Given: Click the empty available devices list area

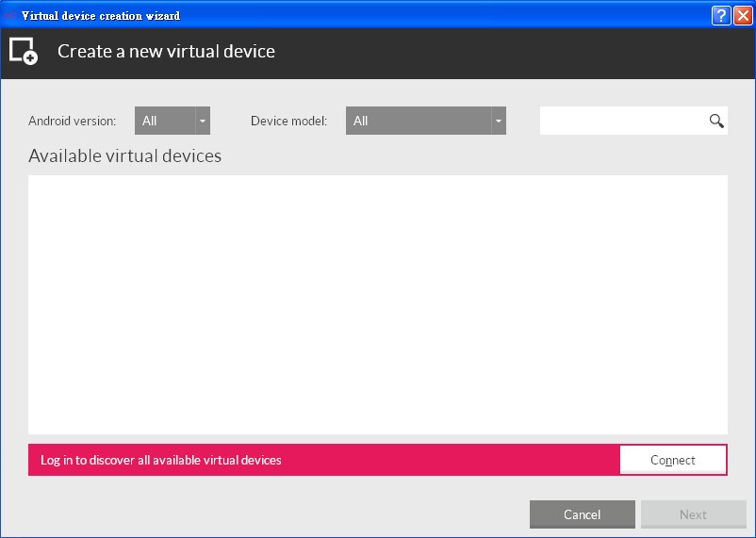Looking at the screenshot, I should [377, 303].
